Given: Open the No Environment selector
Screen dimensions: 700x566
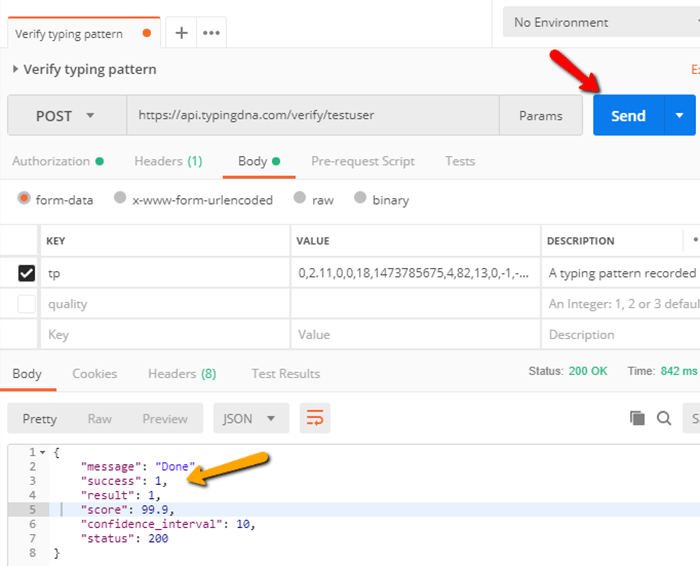Looking at the screenshot, I should 601,22.
